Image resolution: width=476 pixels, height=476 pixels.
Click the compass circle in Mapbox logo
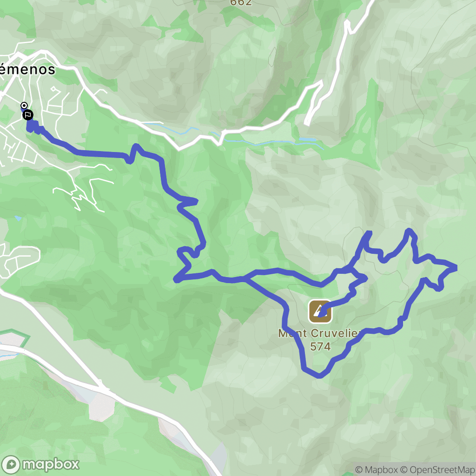pyautogui.click(x=11, y=465)
